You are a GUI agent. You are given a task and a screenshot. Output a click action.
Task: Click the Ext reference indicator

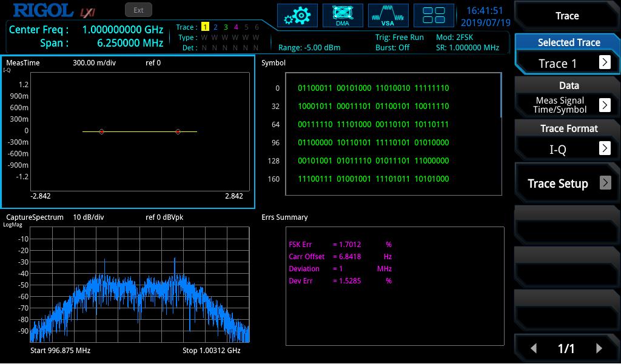tap(138, 10)
